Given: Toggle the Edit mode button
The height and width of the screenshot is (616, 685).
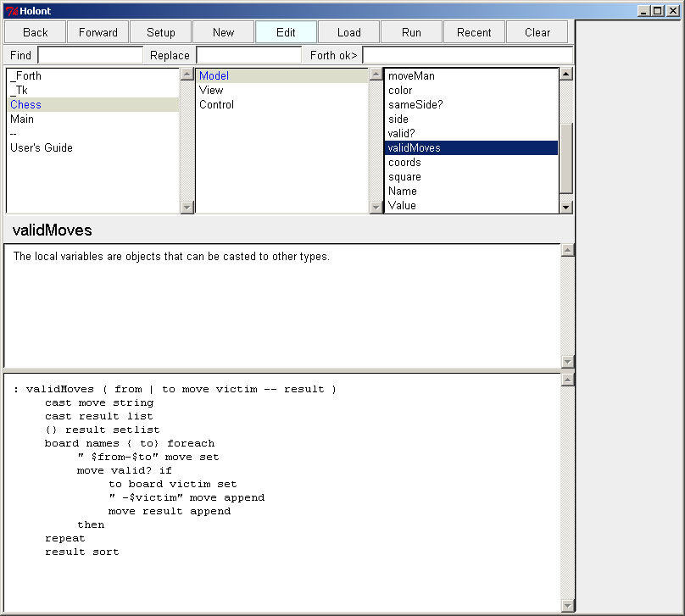Looking at the screenshot, I should tap(287, 32).
